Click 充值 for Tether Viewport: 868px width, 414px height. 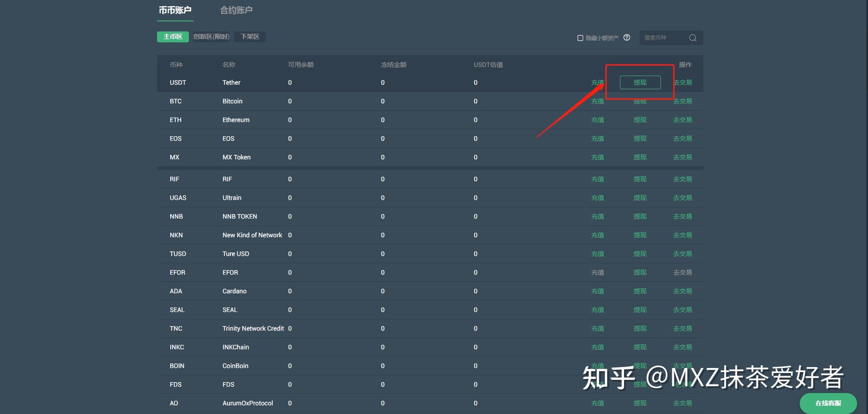point(598,82)
